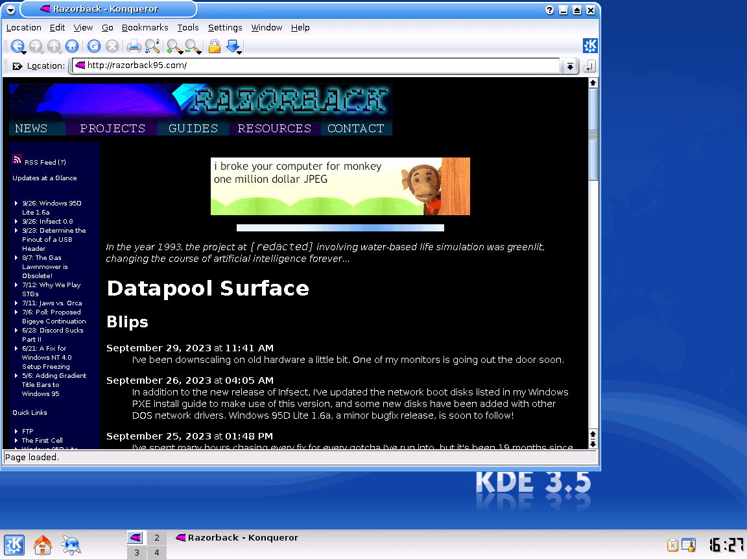Open the Edit menu
Screen dimensions: 747x560
click(58, 28)
